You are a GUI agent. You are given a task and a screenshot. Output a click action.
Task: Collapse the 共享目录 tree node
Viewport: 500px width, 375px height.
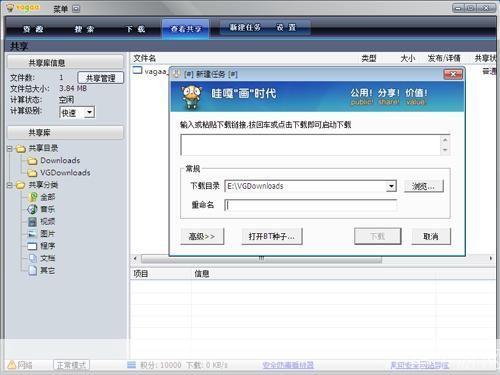[10, 149]
